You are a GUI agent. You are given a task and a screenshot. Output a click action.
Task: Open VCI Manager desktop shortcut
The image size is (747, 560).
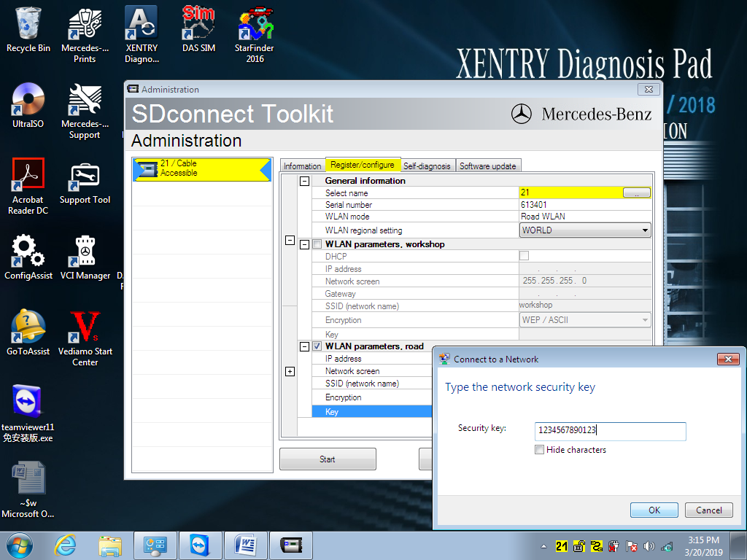tap(85, 257)
